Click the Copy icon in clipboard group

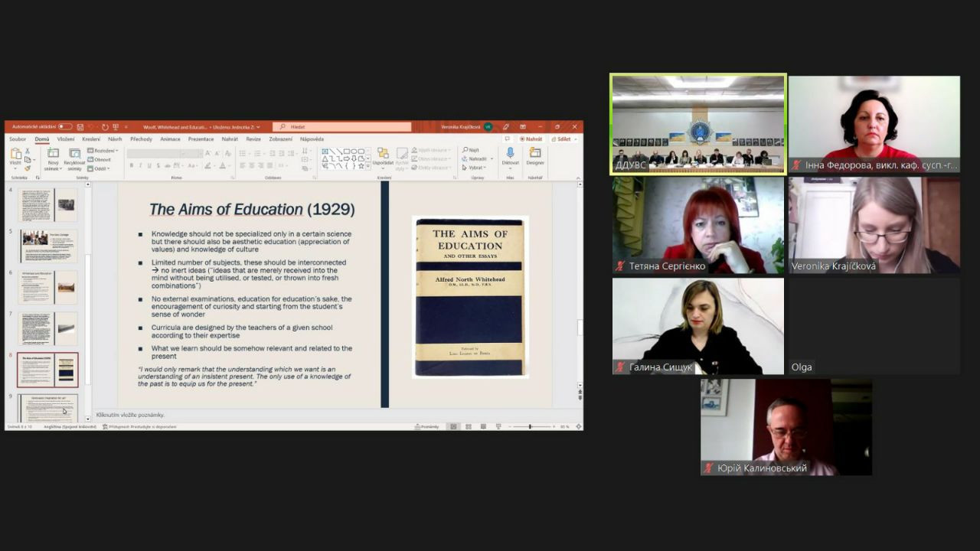coord(28,159)
